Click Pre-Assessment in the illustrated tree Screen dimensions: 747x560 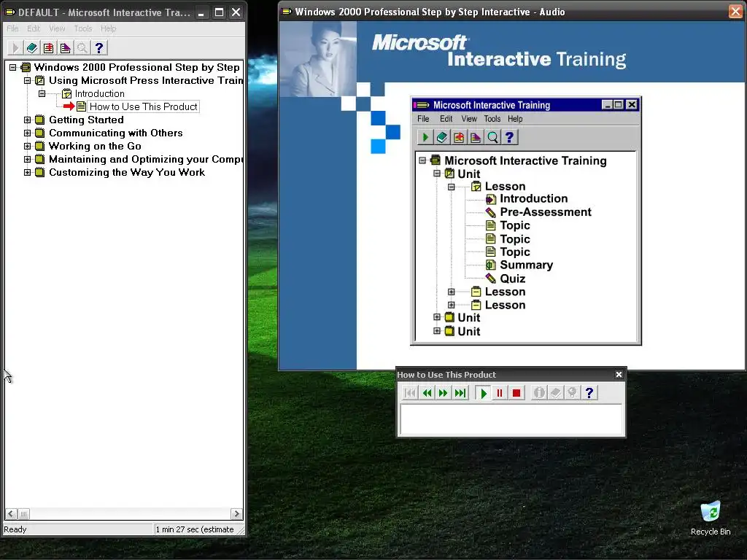pyautogui.click(x=546, y=212)
